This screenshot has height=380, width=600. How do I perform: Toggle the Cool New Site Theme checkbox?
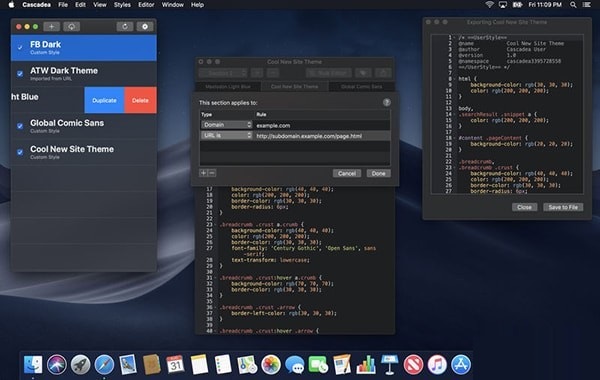click(x=20, y=152)
